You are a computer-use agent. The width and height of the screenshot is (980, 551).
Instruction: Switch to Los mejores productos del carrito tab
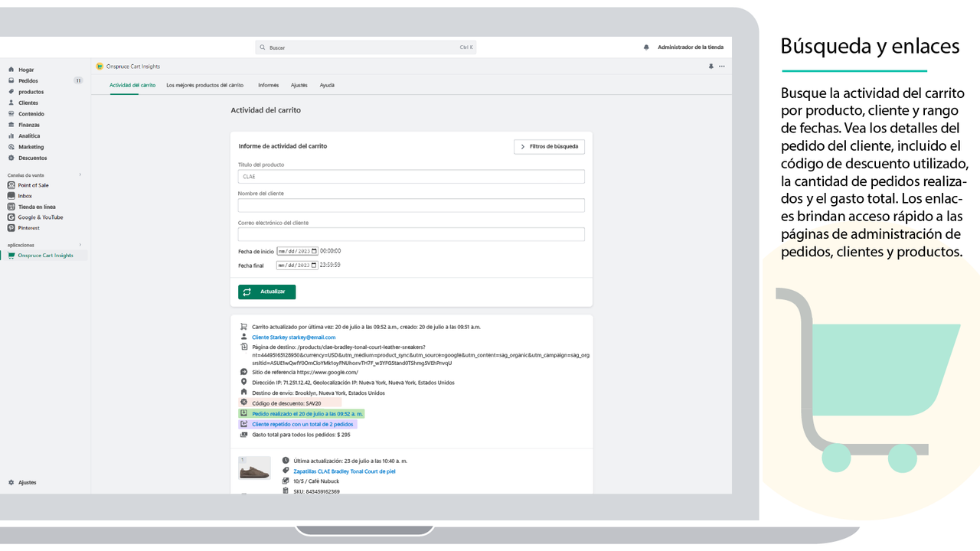pos(205,86)
